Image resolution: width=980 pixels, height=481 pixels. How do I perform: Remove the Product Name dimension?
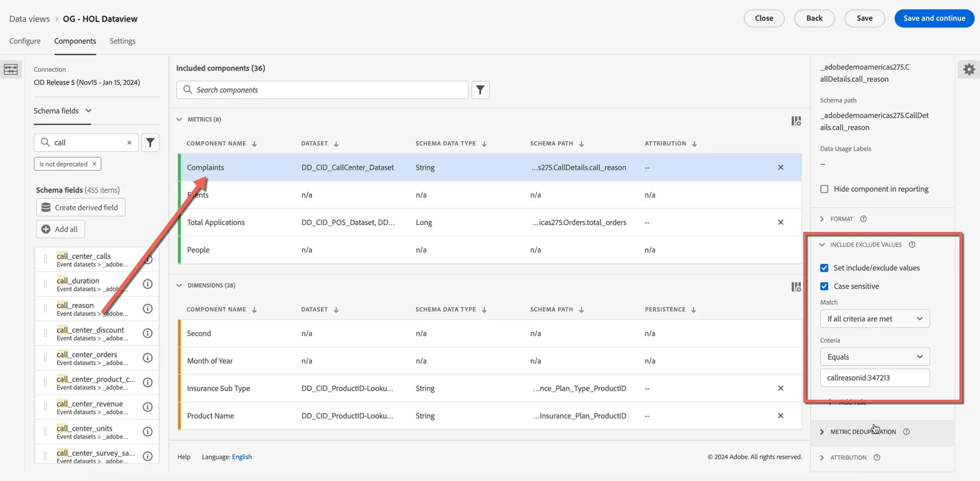(781, 416)
